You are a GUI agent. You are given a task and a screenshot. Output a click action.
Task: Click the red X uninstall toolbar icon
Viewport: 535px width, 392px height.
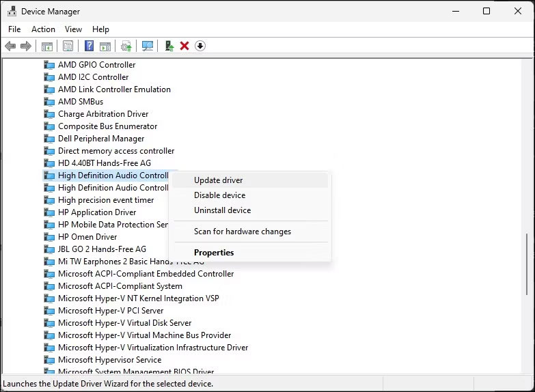[184, 46]
